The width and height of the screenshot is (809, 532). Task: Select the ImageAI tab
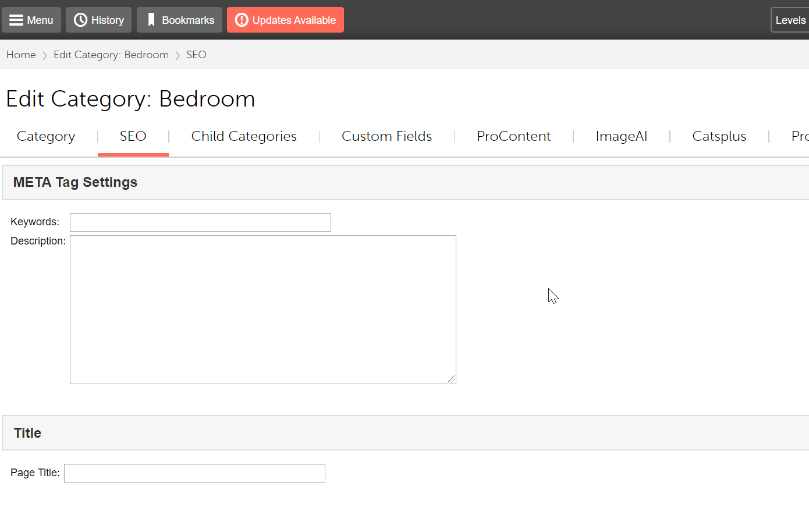pos(621,136)
